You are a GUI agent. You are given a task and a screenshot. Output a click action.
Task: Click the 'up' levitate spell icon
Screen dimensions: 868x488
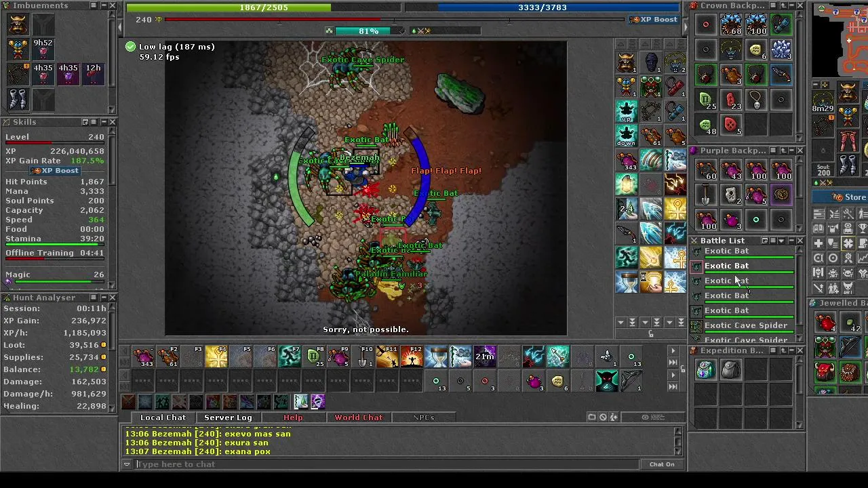[x=627, y=110]
